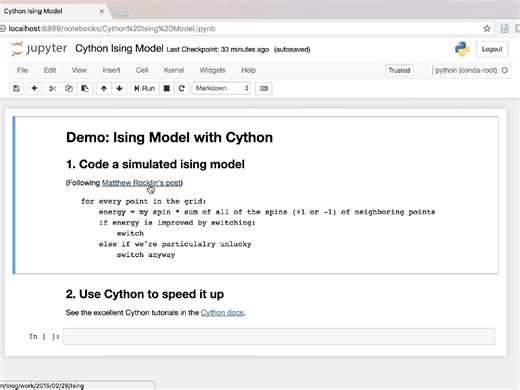Click the Trusted notebook button
Viewport: 520px width, 390px height.
point(399,70)
